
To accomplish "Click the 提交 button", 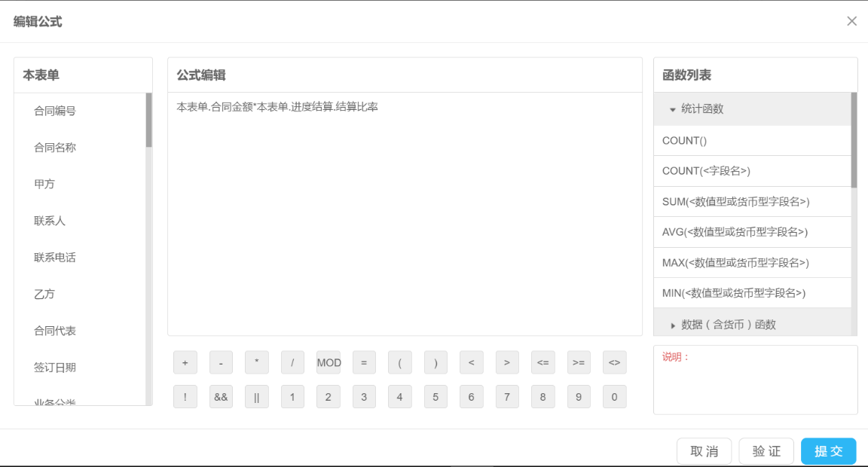I will pyautogui.click(x=828, y=451).
